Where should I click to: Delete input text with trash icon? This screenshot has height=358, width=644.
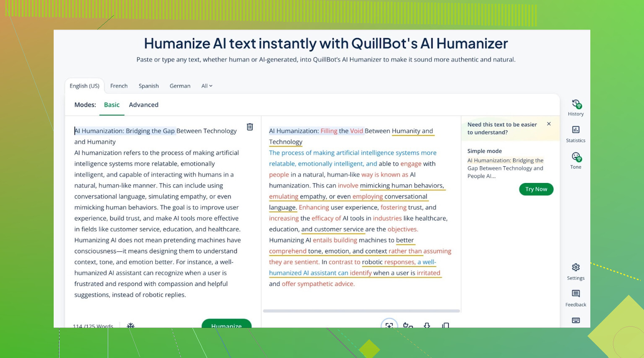(250, 127)
